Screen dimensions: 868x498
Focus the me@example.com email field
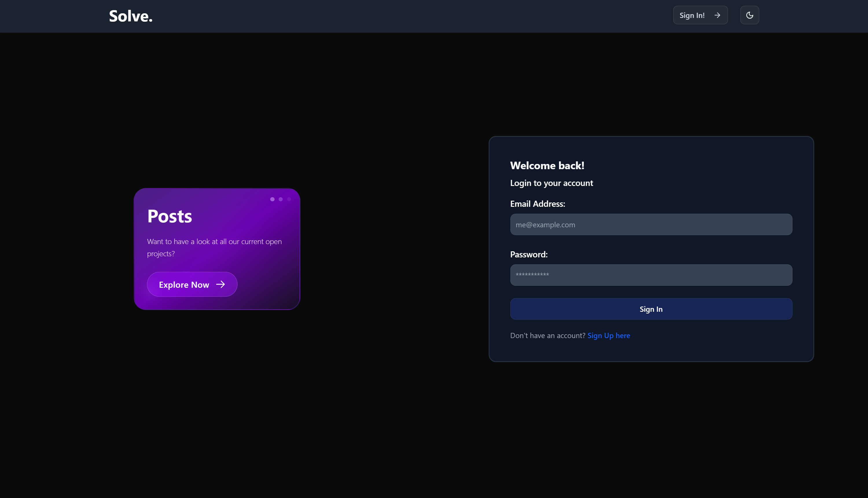click(651, 224)
